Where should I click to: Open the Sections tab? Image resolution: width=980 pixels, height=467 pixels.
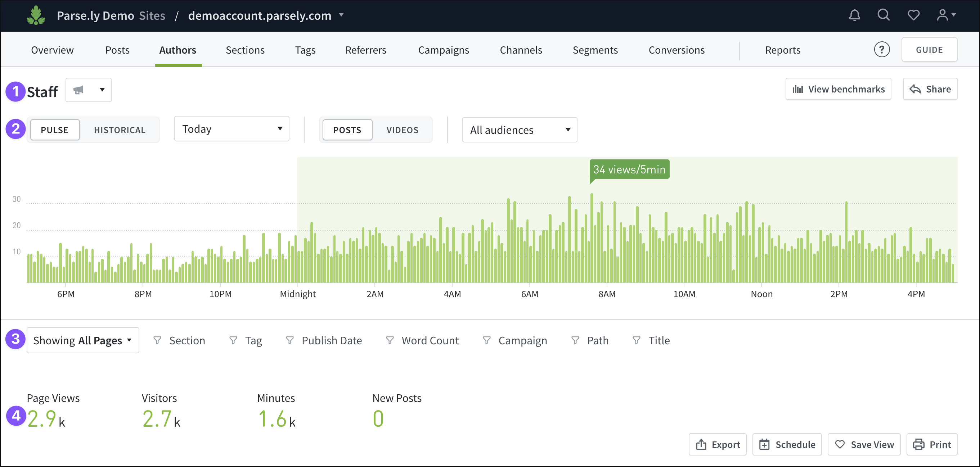[246, 50]
